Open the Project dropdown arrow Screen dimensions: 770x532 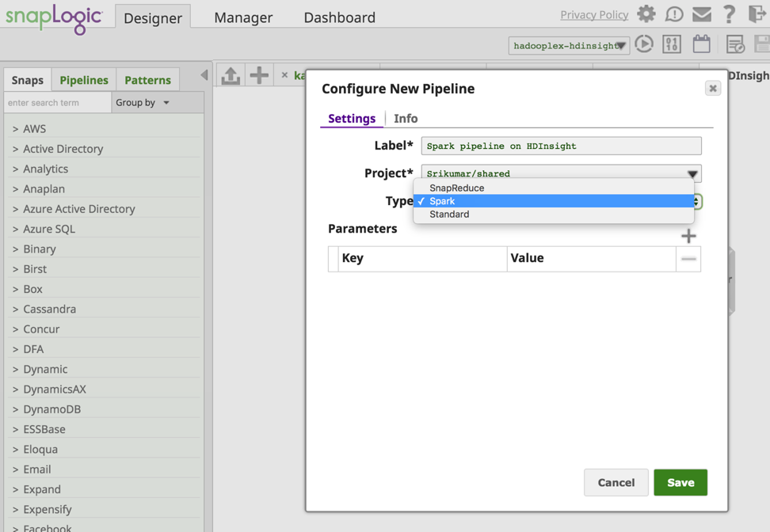tap(692, 173)
